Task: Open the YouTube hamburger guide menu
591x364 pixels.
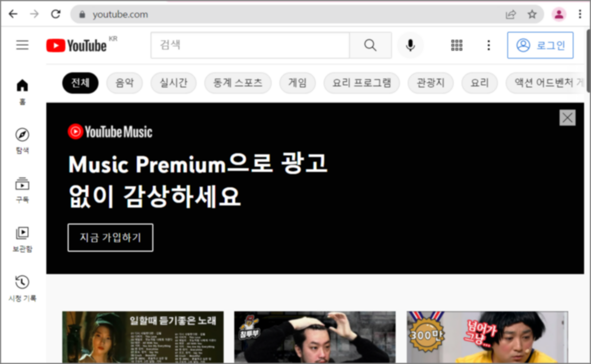Action: [x=22, y=45]
